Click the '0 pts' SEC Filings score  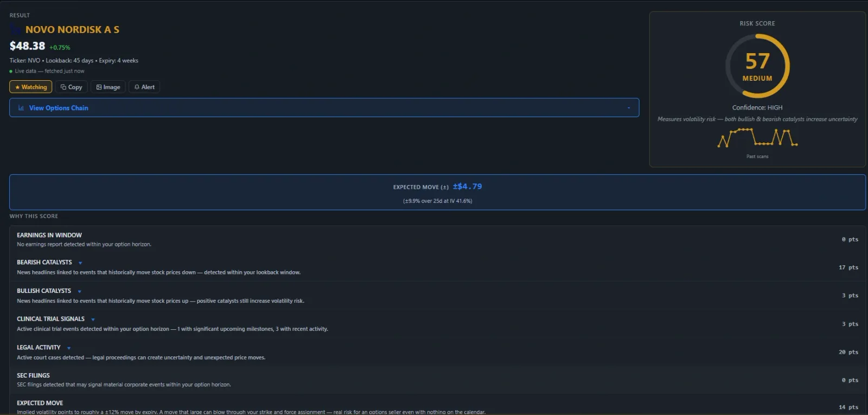coord(850,380)
